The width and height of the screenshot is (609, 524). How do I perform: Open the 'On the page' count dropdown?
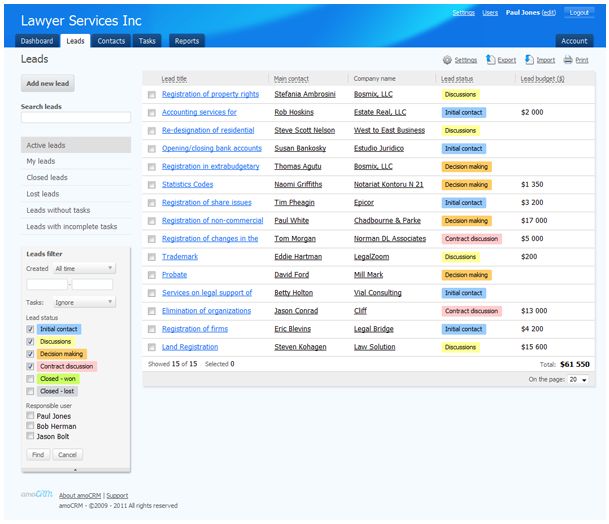pyautogui.click(x=578, y=380)
